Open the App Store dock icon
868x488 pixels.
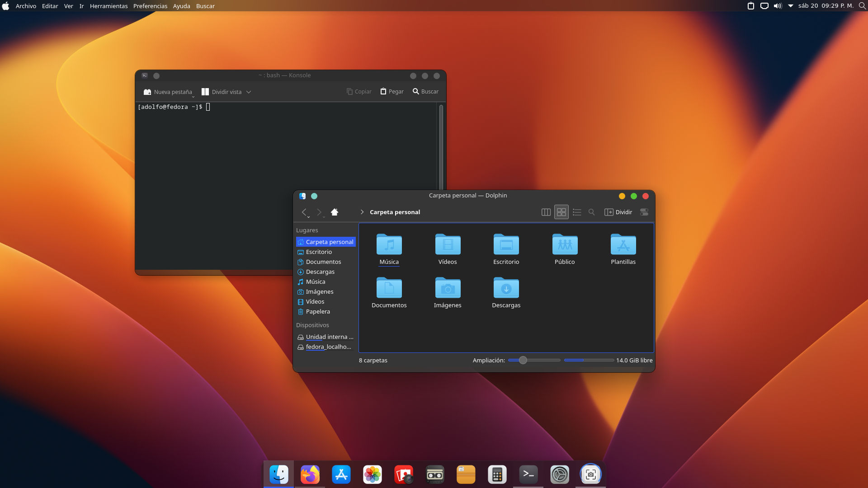point(341,474)
